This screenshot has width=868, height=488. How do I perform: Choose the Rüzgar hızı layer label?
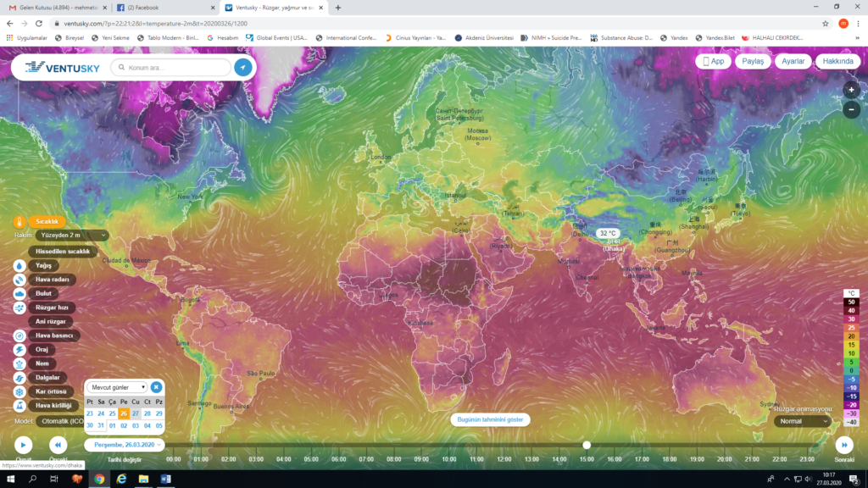point(52,308)
